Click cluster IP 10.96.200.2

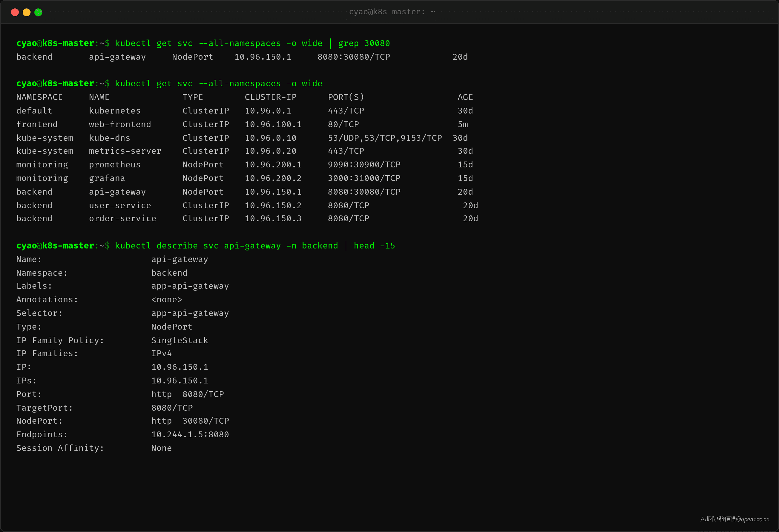point(273,178)
